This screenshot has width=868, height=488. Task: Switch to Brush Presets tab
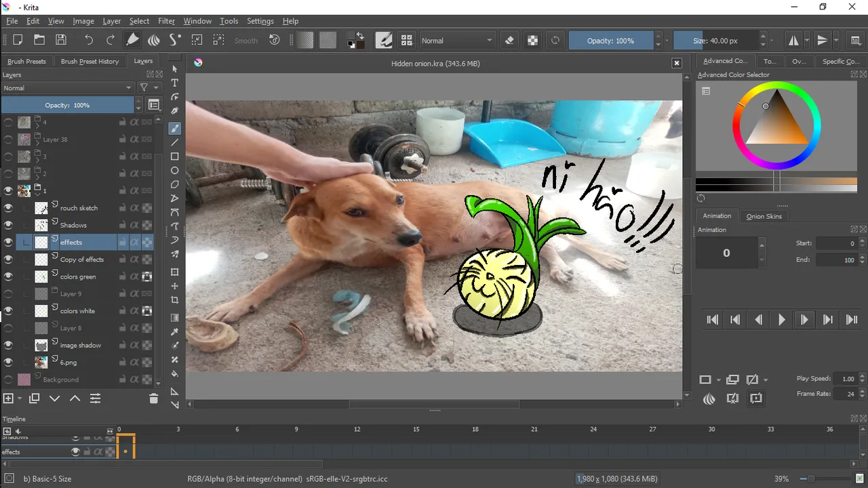(x=27, y=61)
